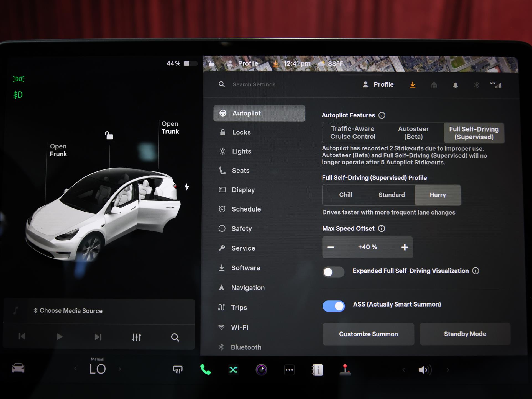Disable ASS (Actually Smart Summon) toggle
This screenshot has width=532, height=399.
[x=334, y=306]
